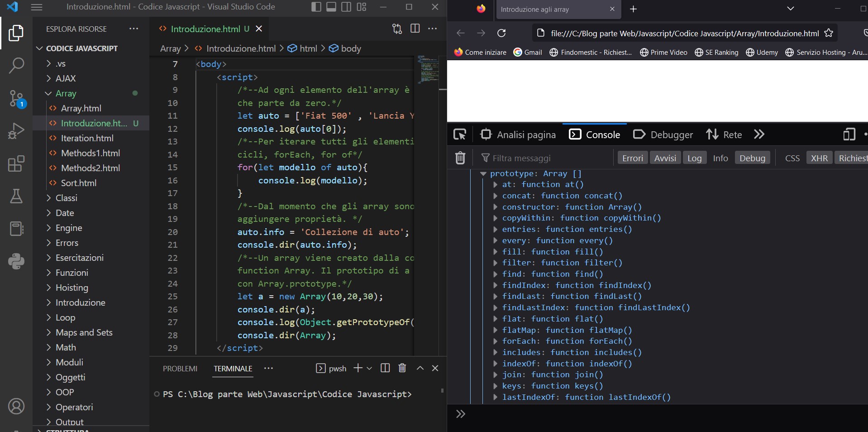Split the editor to the right
The height and width of the screenshot is (432, 868).
(x=415, y=29)
